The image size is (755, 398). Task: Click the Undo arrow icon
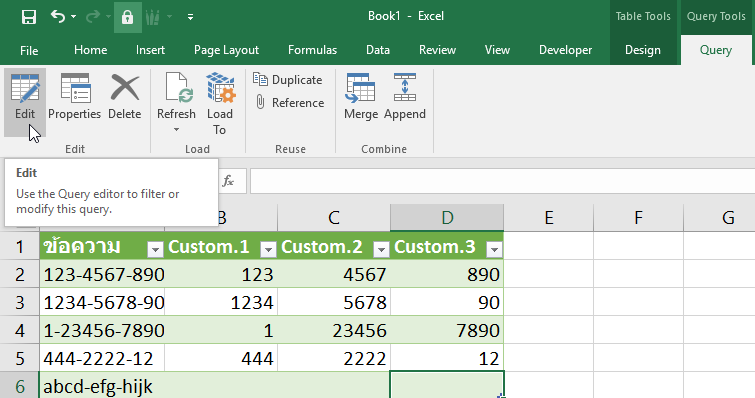point(58,17)
